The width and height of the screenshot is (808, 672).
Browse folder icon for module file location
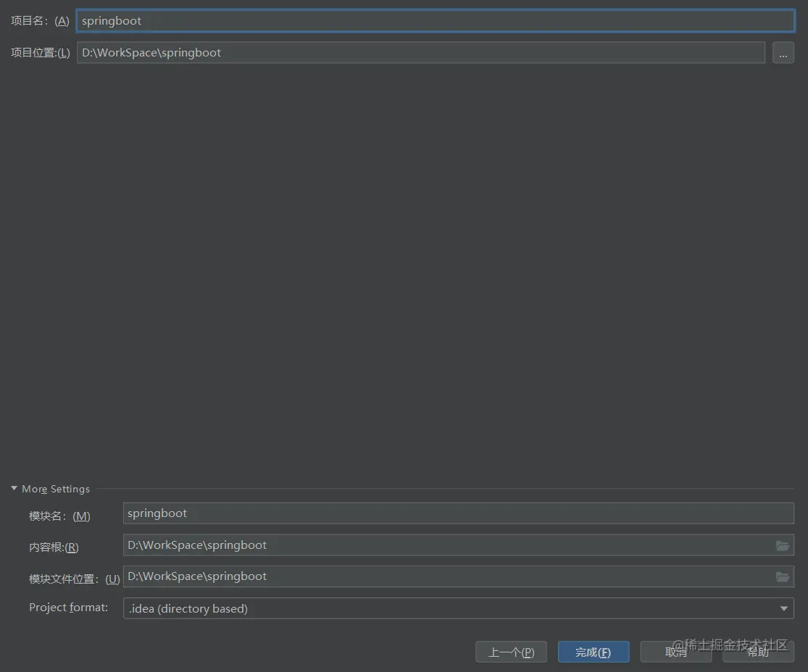point(783,577)
